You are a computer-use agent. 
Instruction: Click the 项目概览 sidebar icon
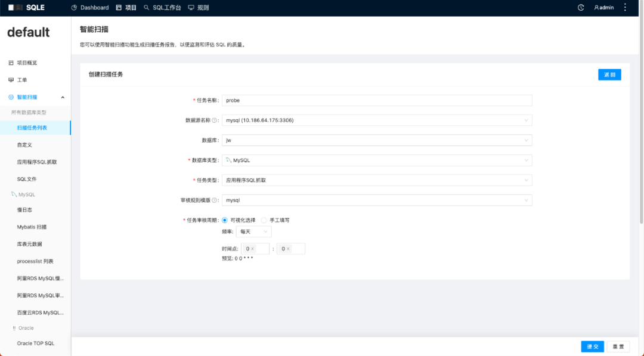11,63
